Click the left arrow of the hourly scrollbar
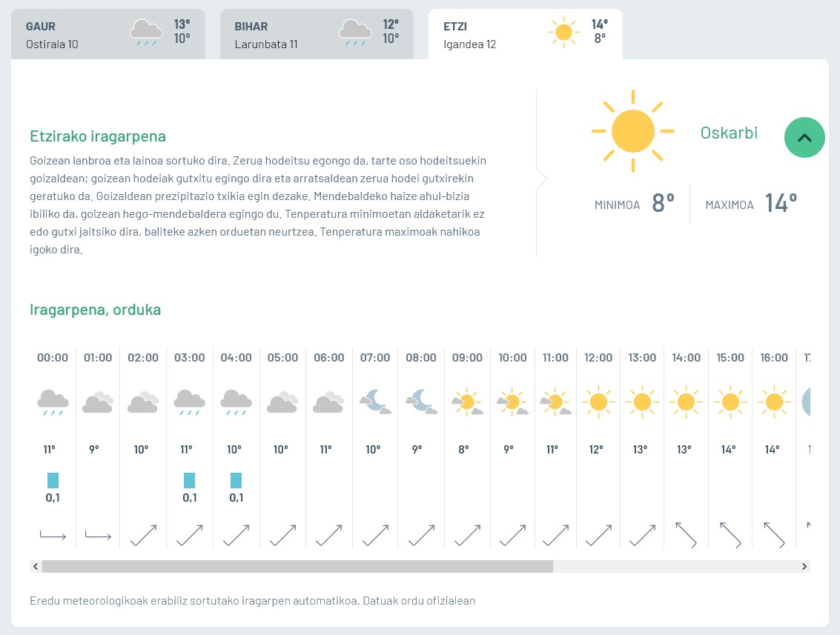Viewport: 840px width, 635px height. [x=36, y=567]
